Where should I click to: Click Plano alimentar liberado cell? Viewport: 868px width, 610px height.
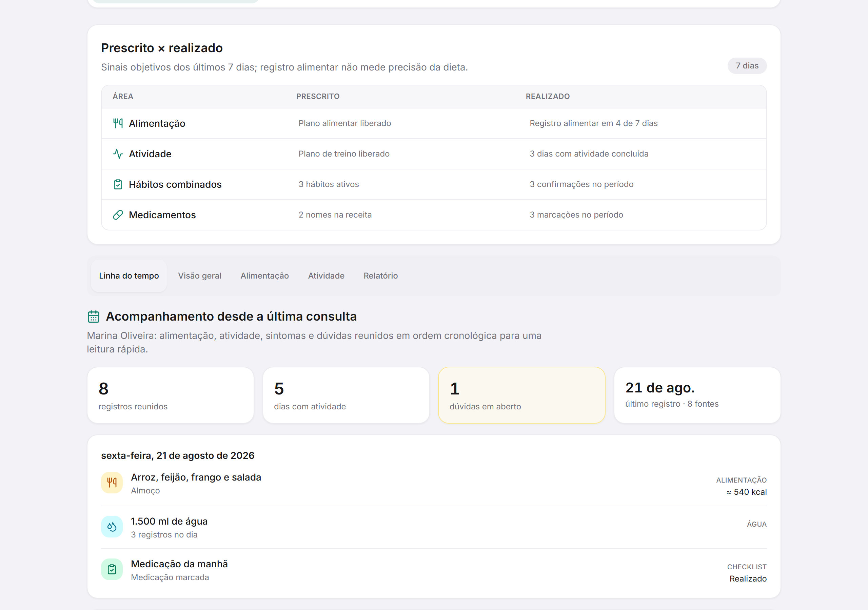pyautogui.click(x=345, y=123)
